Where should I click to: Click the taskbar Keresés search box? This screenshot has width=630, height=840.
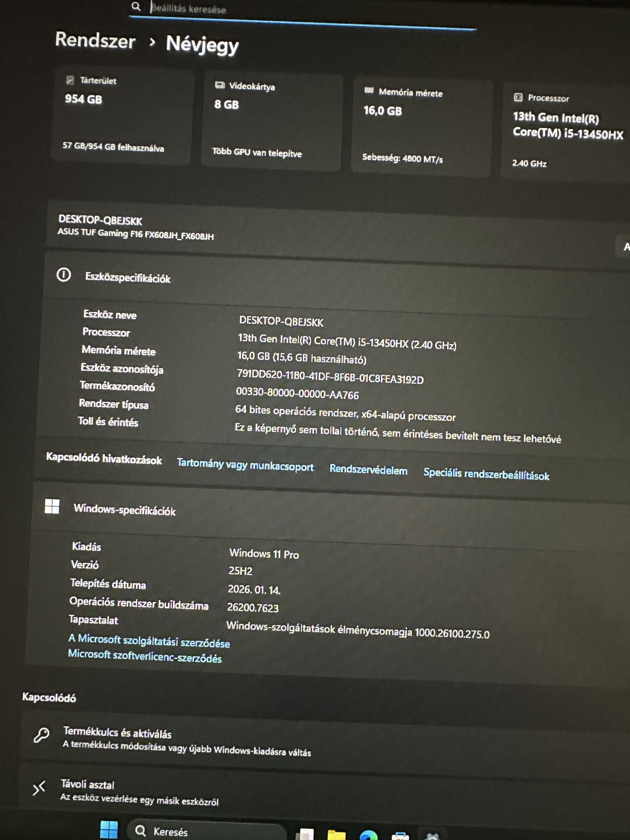[206, 831]
